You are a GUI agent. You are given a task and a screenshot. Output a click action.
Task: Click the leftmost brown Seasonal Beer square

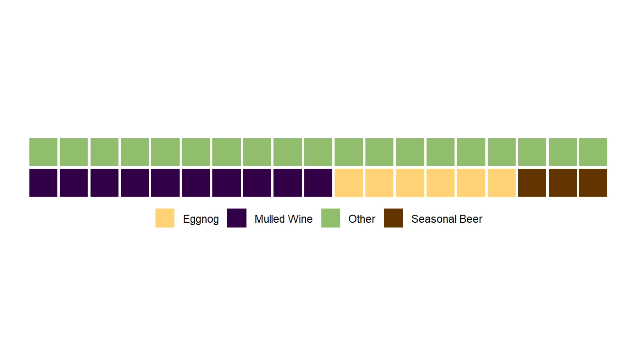(x=532, y=182)
